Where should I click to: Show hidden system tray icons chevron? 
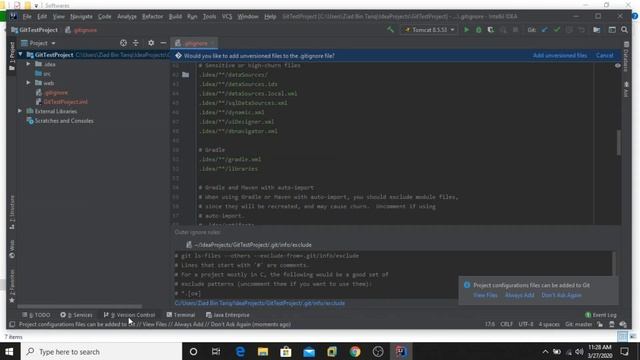[x=545, y=351]
